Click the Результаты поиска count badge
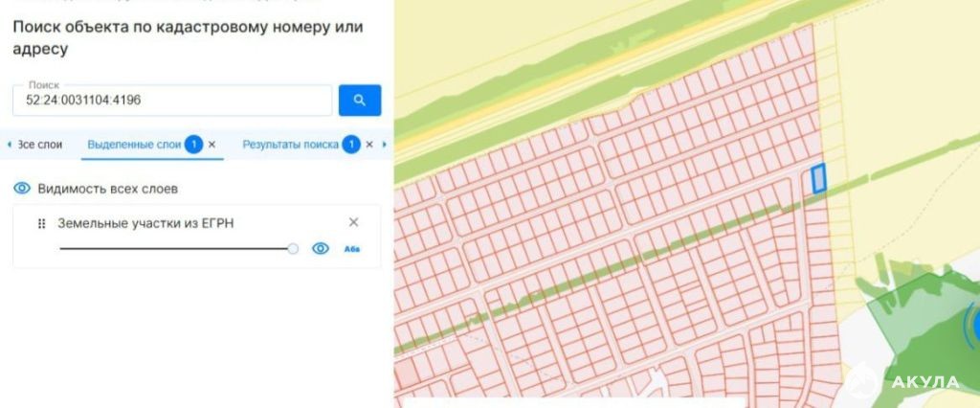Viewport: 980px width, 408px height. [352, 145]
